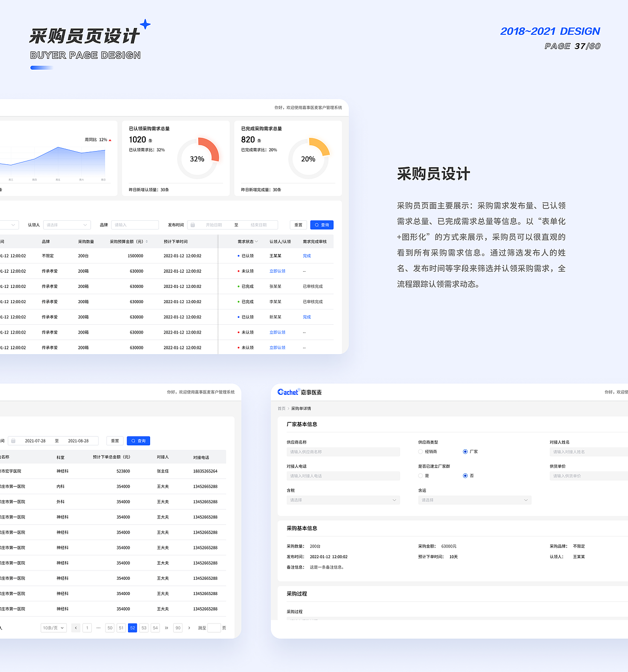
Task: Go to page 53 in pagination
Action: click(x=144, y=628)
